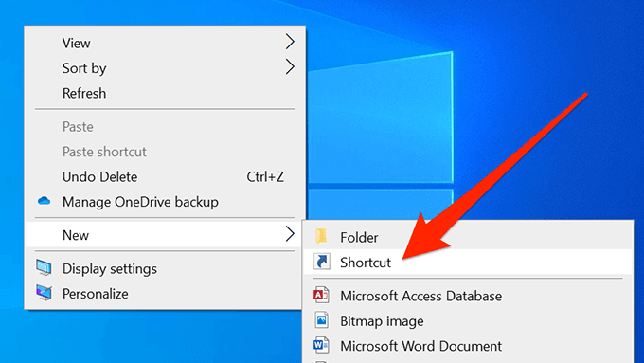This screenshot has width=644, height=363.
Task: Click the greyed Paste shortcut entry
Action: click(x=165, y=152)
